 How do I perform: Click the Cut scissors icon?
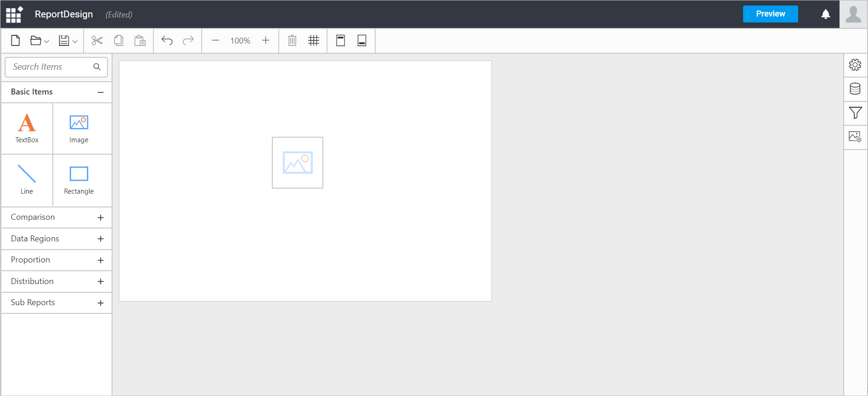pyautogui.click(x=97, y=41)
